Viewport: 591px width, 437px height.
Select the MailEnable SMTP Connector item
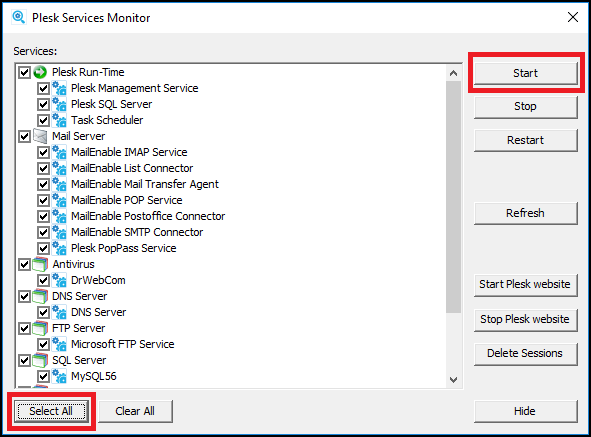pos(137,232)
